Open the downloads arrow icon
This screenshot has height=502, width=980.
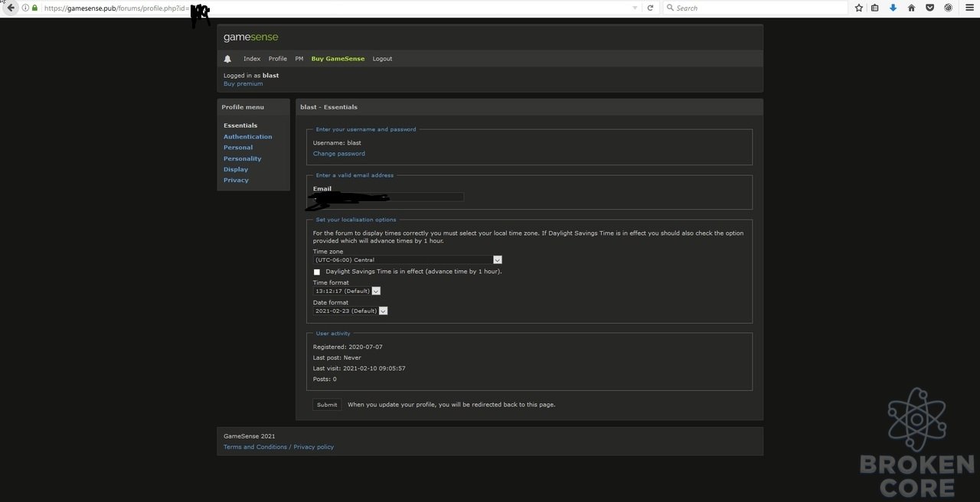pos(893,8)
